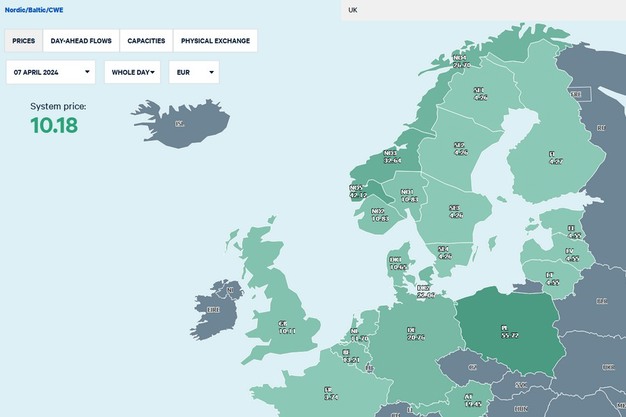
Task: Click the Iceland map region
Action: (180, 123)
